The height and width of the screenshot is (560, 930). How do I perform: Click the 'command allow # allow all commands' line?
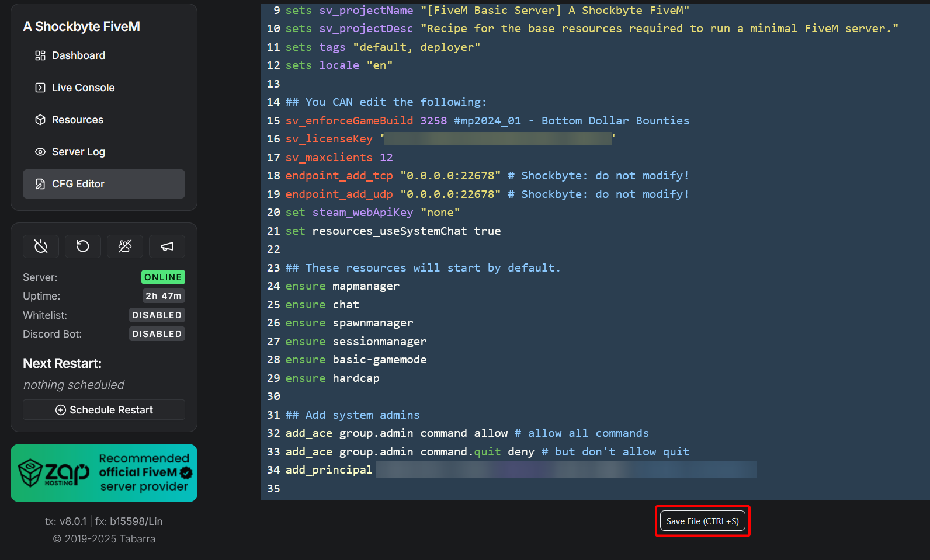tap(467, 433)
